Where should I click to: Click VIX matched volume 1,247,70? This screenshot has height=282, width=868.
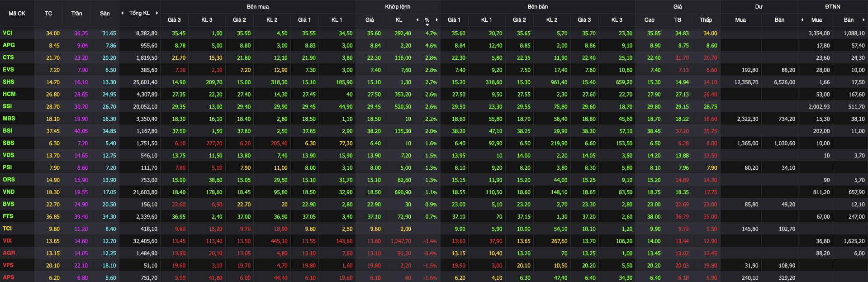tap(401, 241)
